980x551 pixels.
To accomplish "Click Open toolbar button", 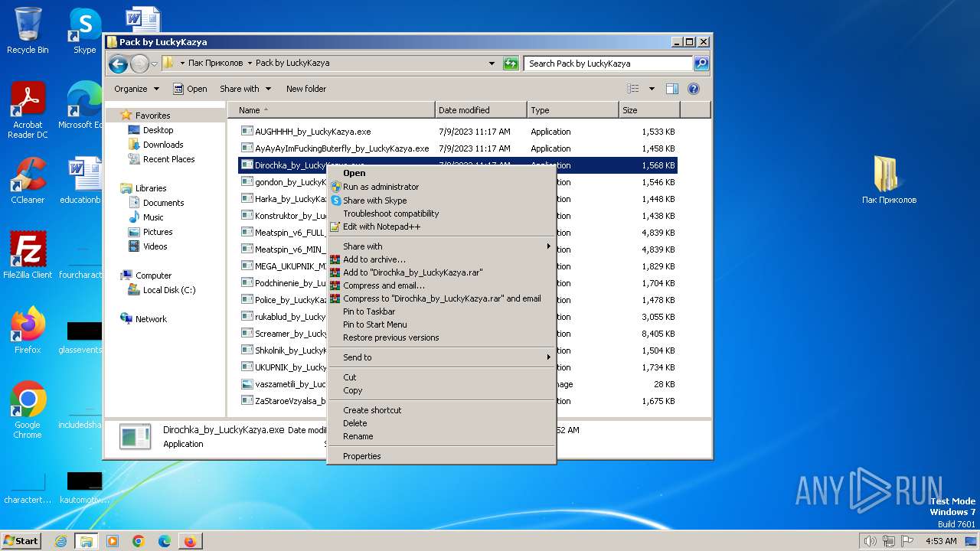I will point(190,89).
